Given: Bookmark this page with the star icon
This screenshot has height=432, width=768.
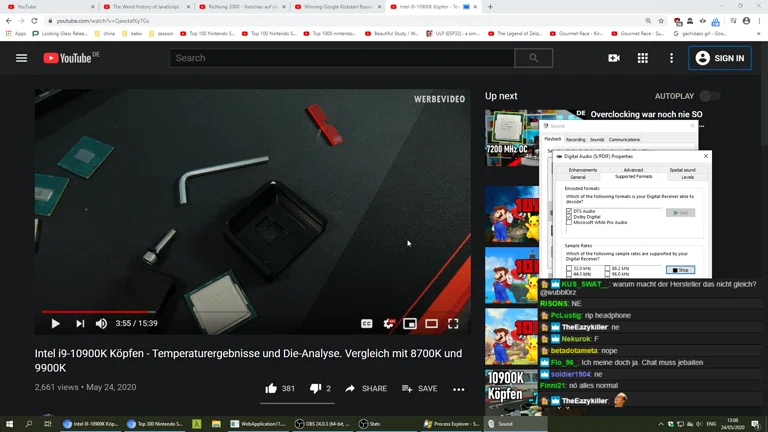Looking at the screenshot, I should click(661, 21).
